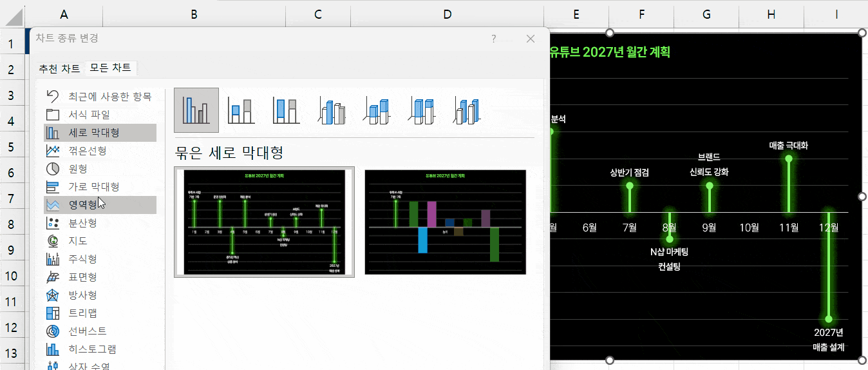Choose 트리맵 chart category
The image size is (868, 370).
[x=82, y=313]
